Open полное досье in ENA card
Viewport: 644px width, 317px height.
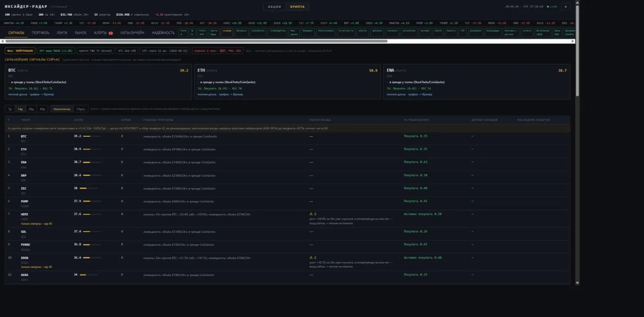tap(396, 94)
